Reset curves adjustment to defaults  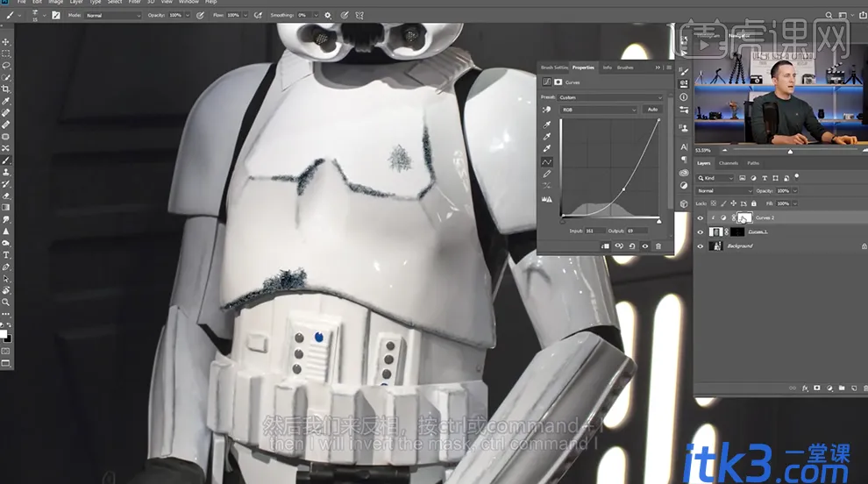click(632, 246)
